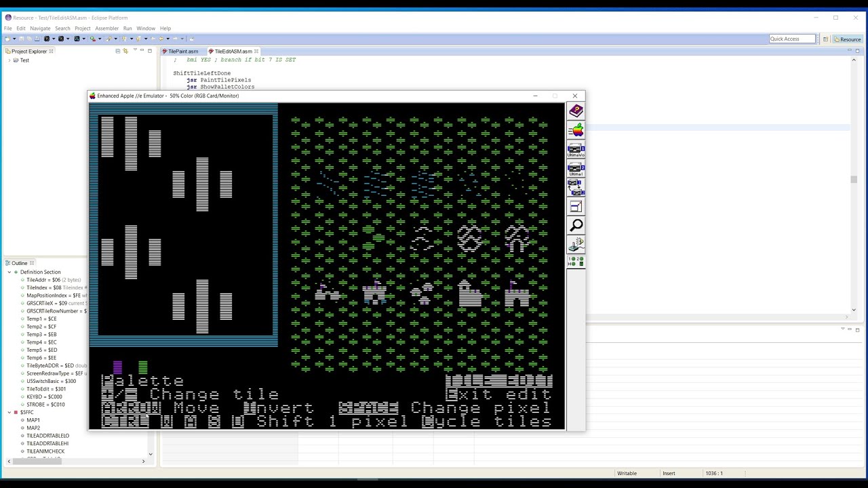Close the TileEditASM.asm tab
This screenshot has height=488, width=868.
click(256, 52)
